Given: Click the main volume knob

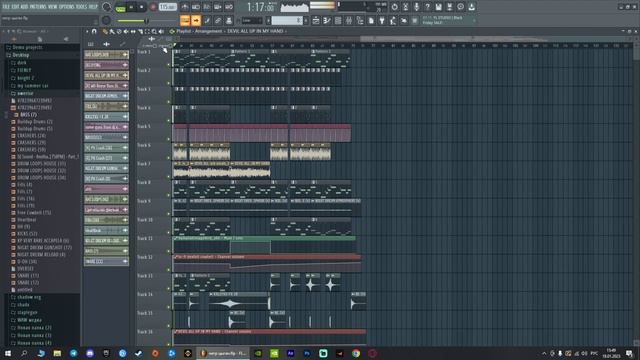Looking at the screenshot, I should (x=107, y=7).
